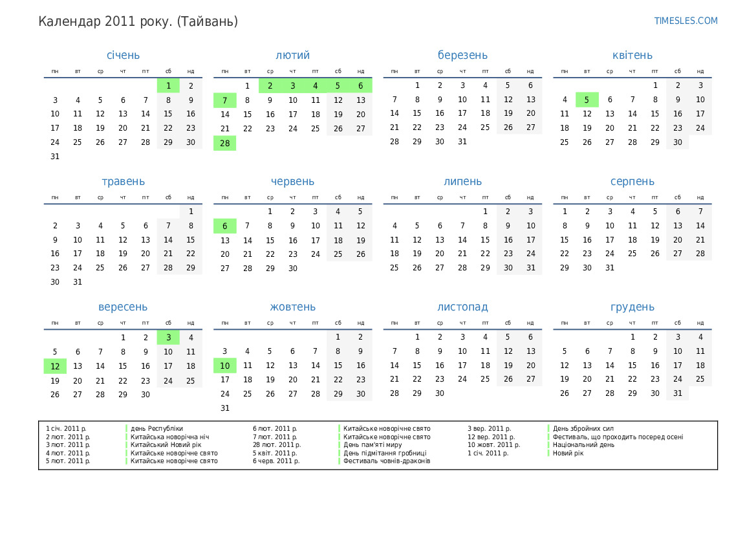756x535 pixels.
Task: Click January 31 in січень
Action: (55, 157)
